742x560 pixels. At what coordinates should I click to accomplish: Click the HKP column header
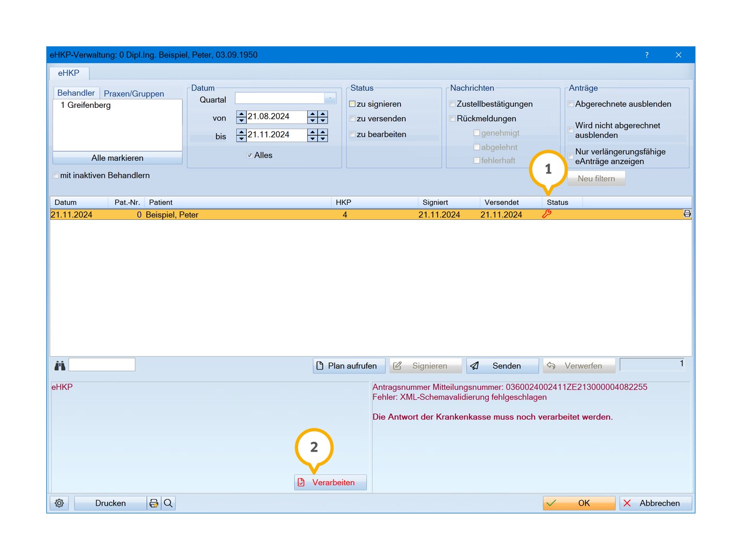point(374,202)
